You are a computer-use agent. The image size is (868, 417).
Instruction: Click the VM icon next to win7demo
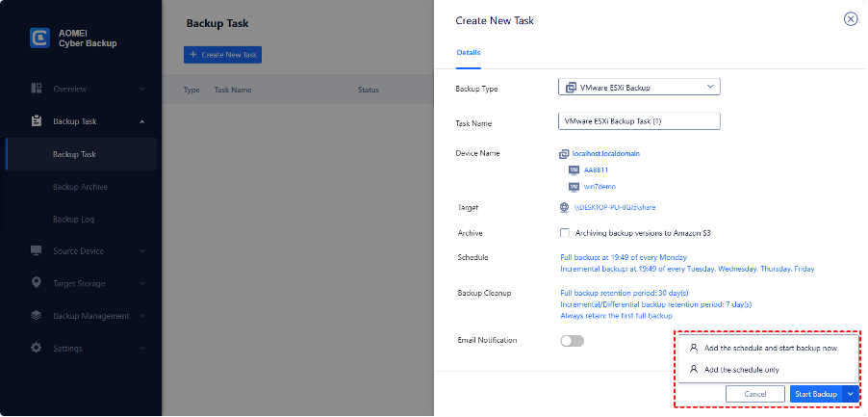click(x=574, y=187)
